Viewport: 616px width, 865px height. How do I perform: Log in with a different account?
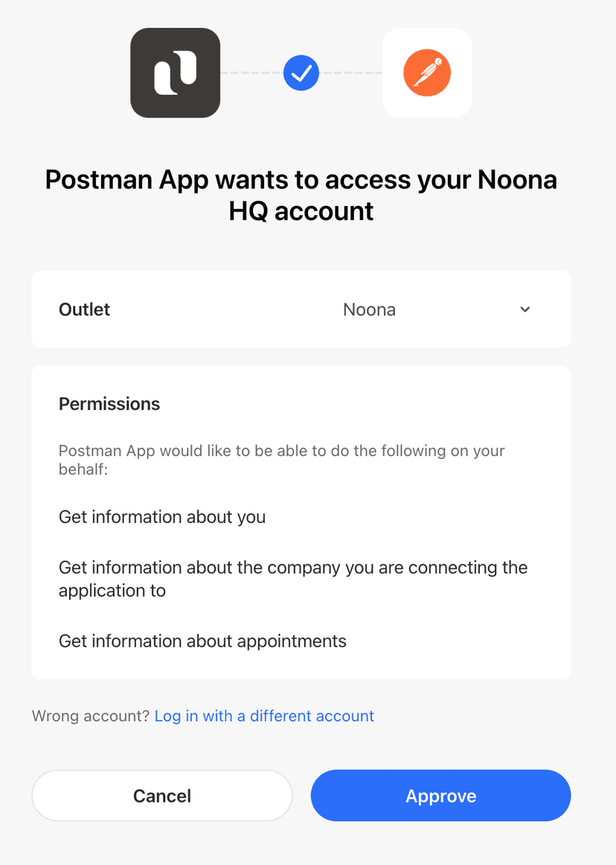pyautogui.click(x=264, y=716)
